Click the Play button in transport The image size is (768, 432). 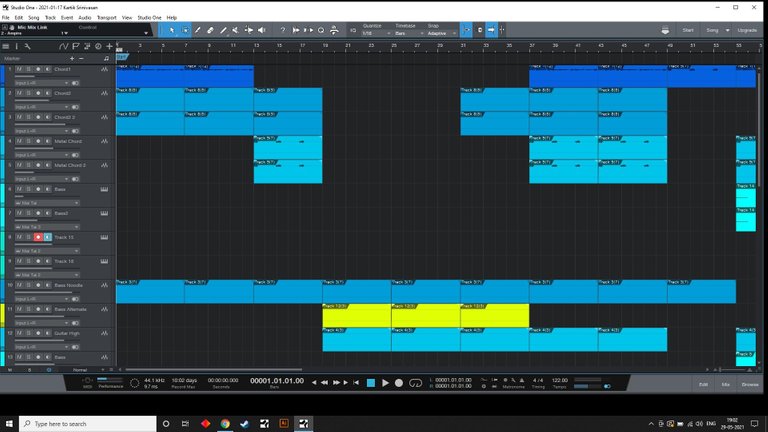tap(385, 383)
